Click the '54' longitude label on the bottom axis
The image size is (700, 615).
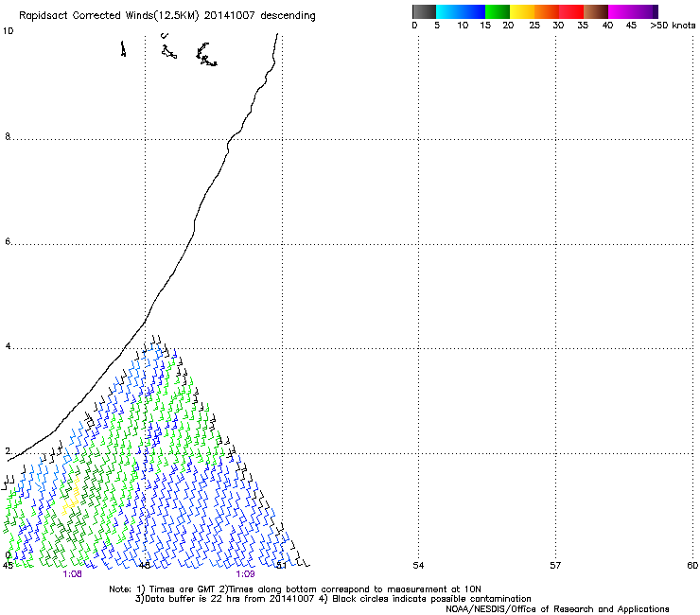click(418, 566)
